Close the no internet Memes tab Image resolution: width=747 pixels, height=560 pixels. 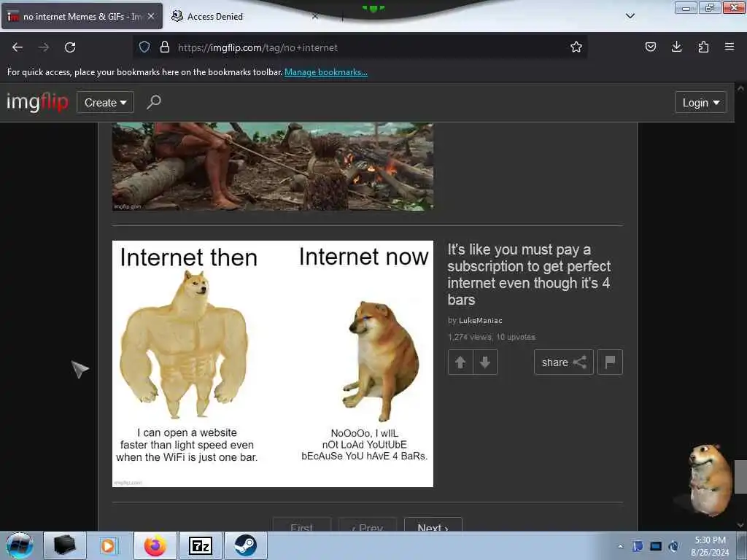[x=151, y=16]
